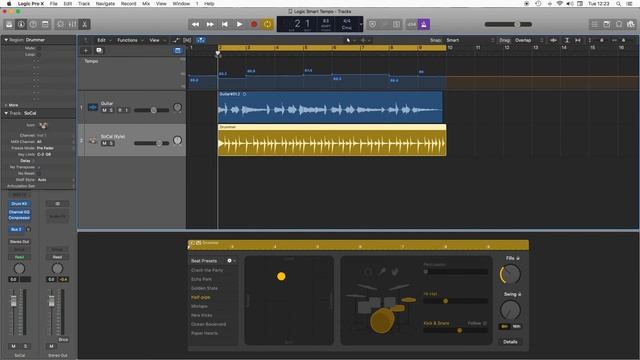This screenshot has width=640, height=360.
Task: Start recording with the Record button
Action: [x=253, y=24]
